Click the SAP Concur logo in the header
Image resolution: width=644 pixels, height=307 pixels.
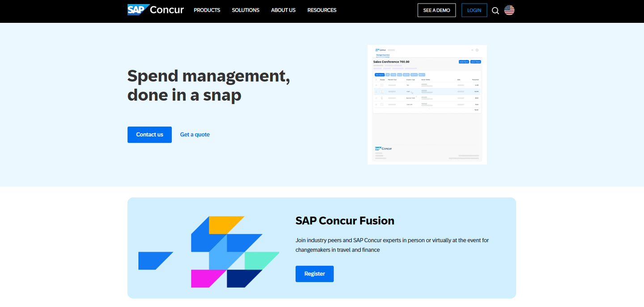tap(155, 9)
